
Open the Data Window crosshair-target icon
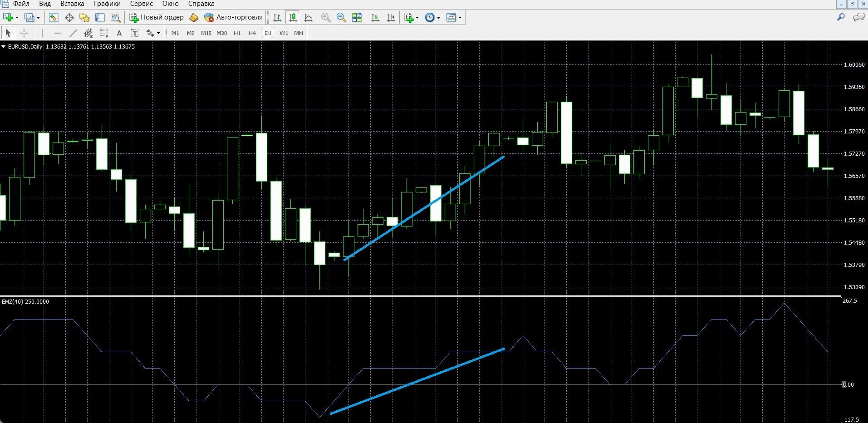[69, 18]
